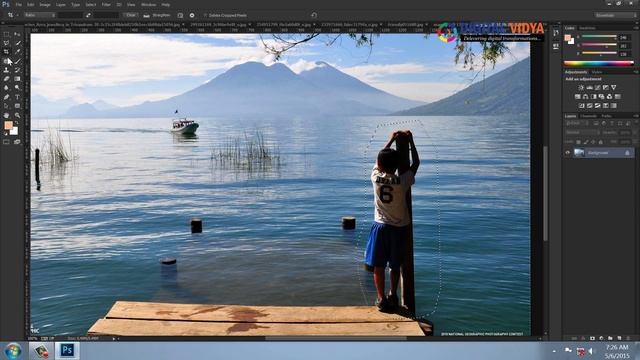
Task: Switch to the Channels tab
Action: (589, 116)
